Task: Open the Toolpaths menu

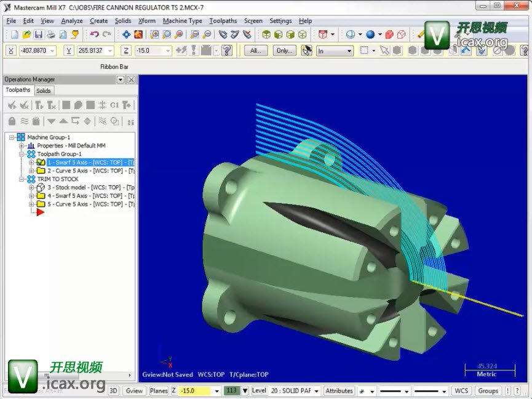Action: pyautogui.click(x=223, y=21)
